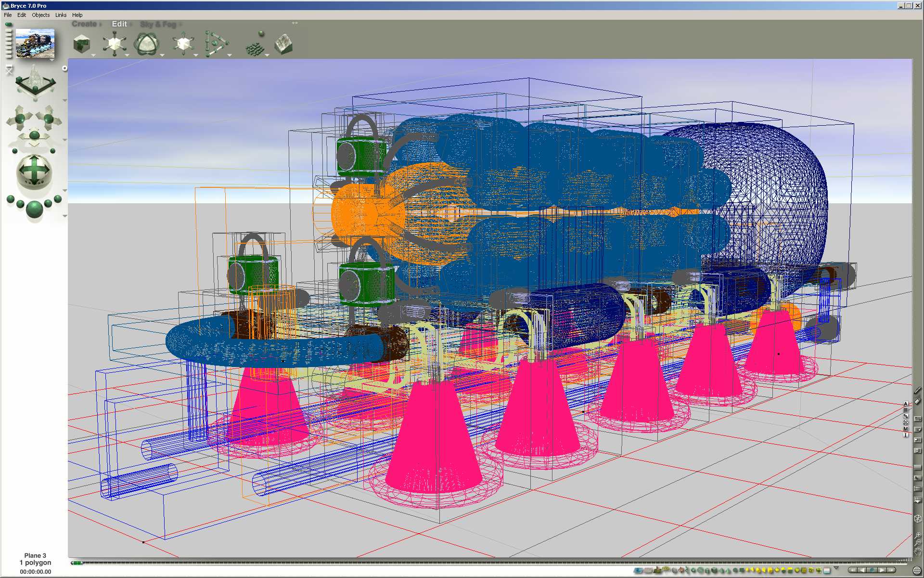Click the Align objects tool icon
This screenshot has height=578, width=924.
[216, 44]
